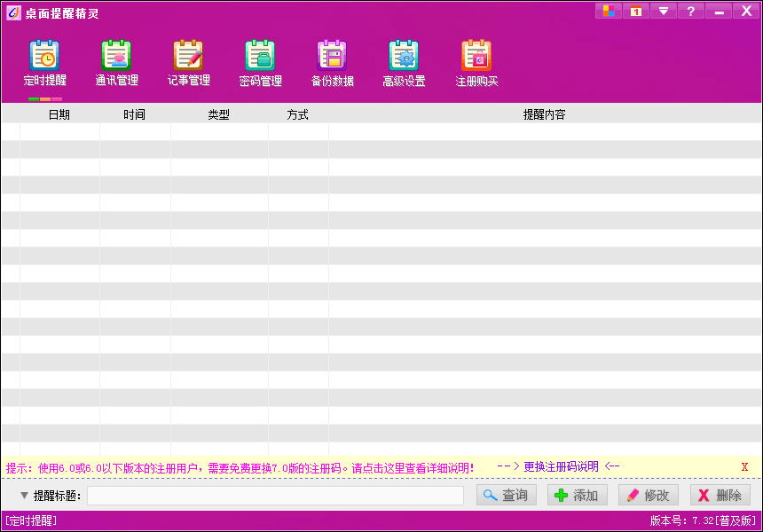Open 记事管理 notes management icon
Viewport: 763px width, 532px height.
tap(188, 63)
